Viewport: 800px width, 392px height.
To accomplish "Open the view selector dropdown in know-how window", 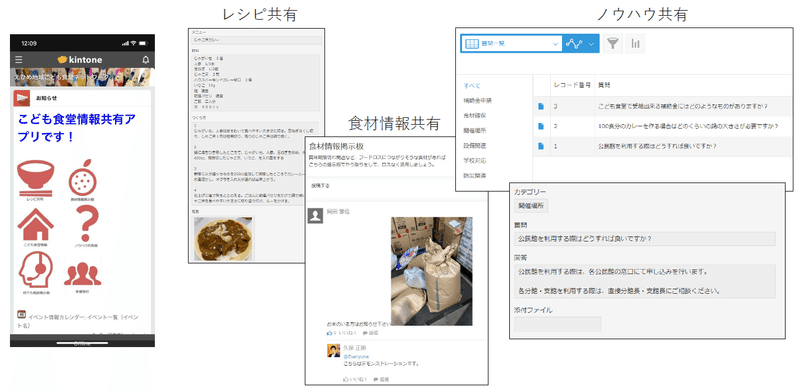I will click(x=511, y=44).
